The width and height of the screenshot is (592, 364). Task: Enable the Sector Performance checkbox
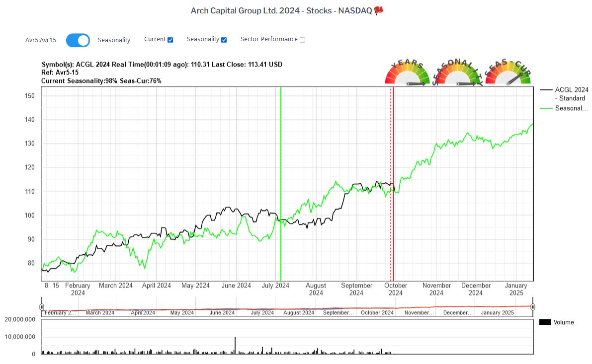[x=302, y=40]
